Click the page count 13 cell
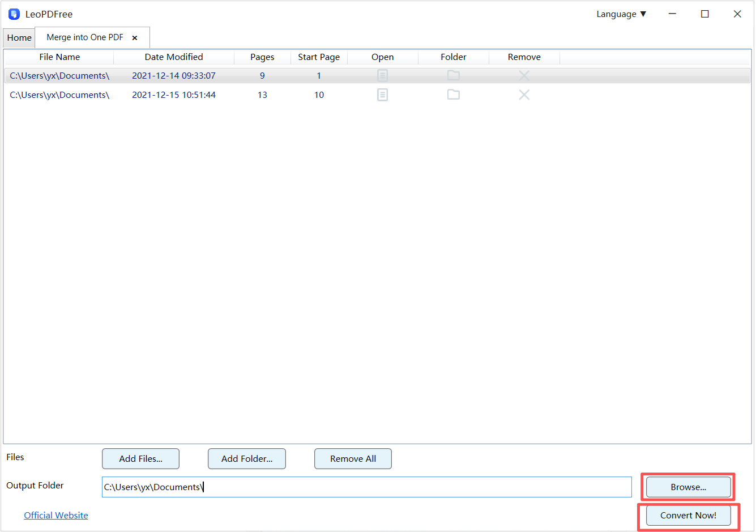 [262, 95]
